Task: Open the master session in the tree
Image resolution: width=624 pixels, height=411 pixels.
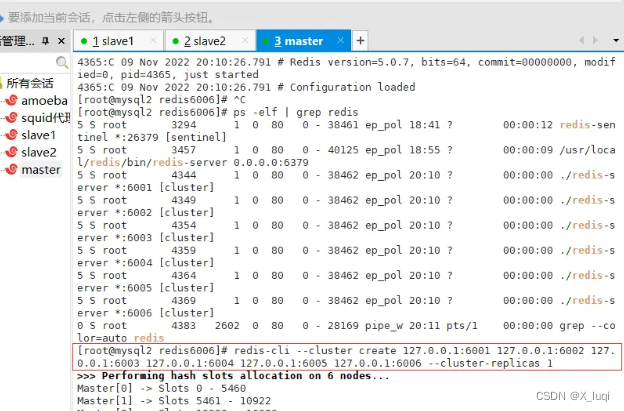Action: [41, 170]
